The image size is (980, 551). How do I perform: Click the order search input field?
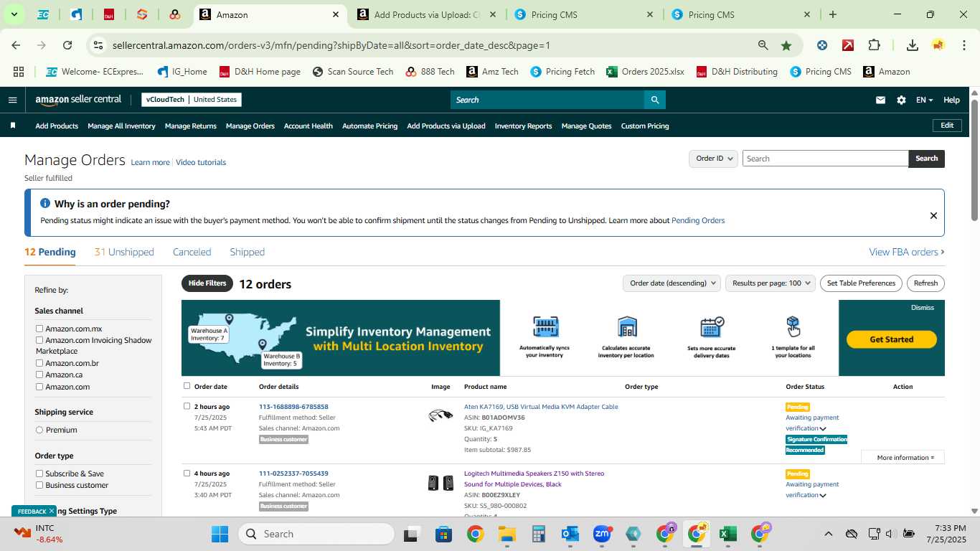click(x=825, y=159)
